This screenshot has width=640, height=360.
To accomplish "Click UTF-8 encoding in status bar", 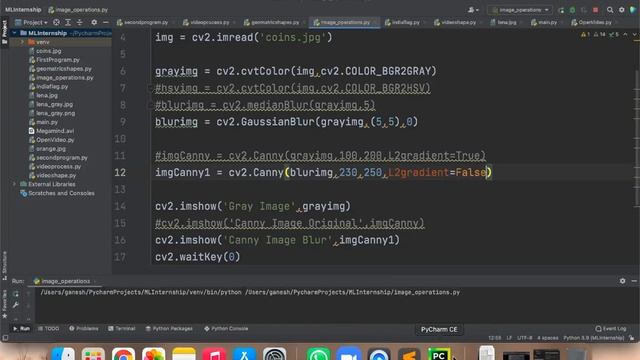I will [524, 338].
